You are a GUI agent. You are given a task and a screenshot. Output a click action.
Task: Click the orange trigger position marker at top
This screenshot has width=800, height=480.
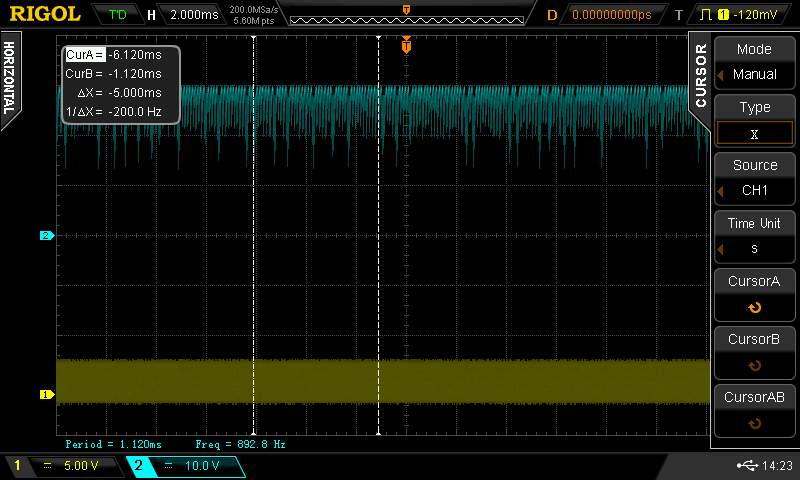click(x=406, y=45)
